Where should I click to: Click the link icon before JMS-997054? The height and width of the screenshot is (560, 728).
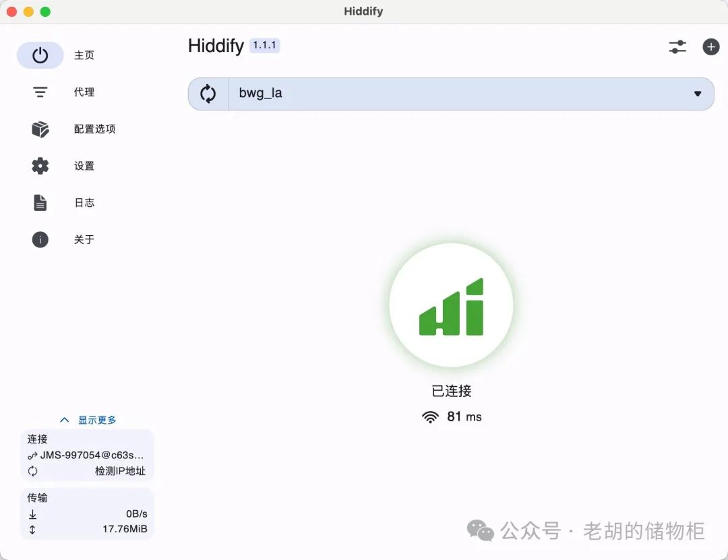32,456
